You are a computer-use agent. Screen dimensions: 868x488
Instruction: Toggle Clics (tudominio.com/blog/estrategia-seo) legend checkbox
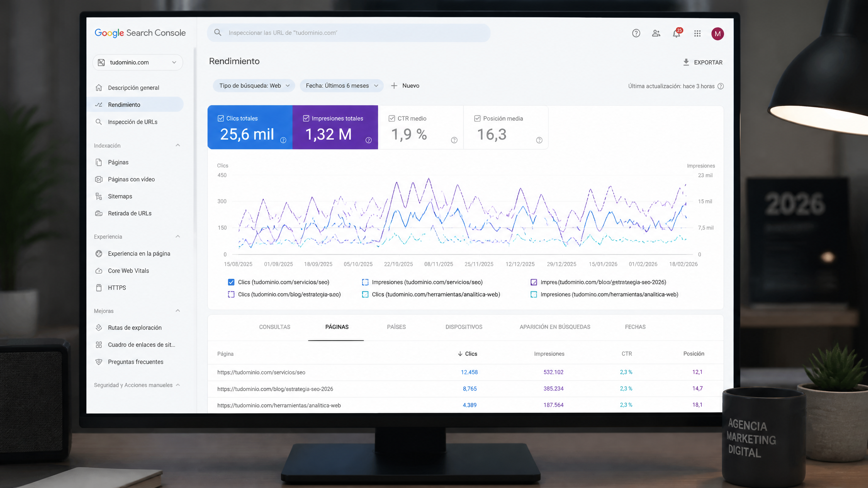[231, 294]
